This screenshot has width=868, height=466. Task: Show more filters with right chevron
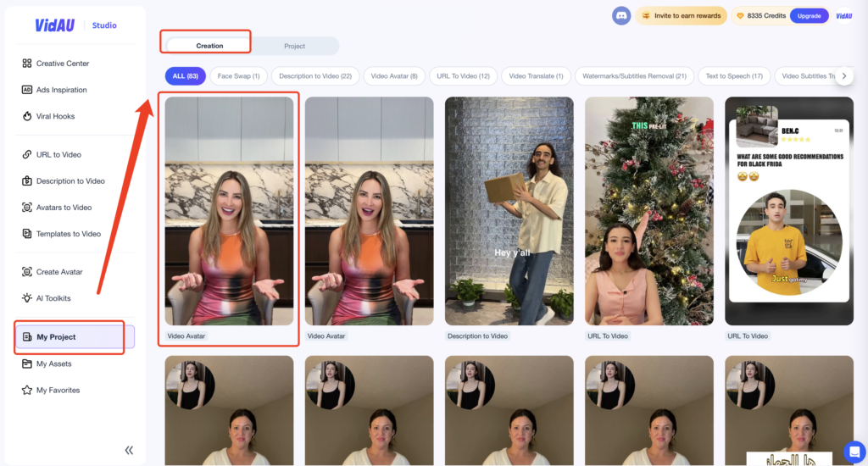pyautogui.click(x=844, y=76)
